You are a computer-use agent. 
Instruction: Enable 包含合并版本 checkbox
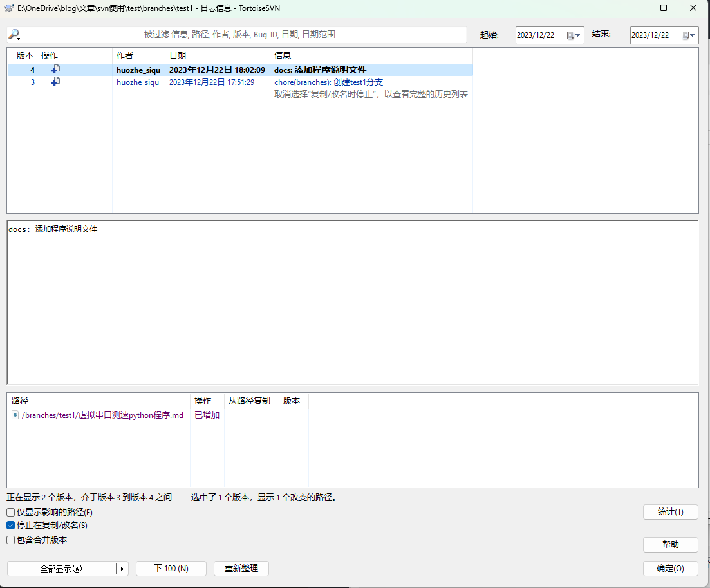click(x=11, y=540)
